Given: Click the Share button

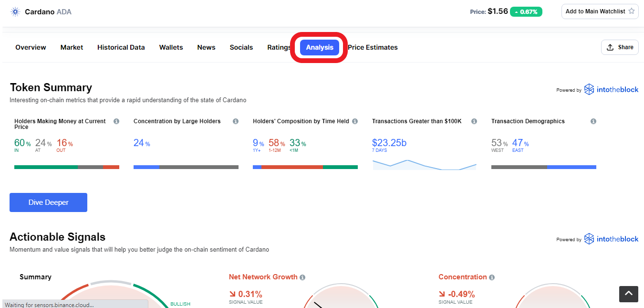Looking at the screenshot, I should click(x=620, y=47).
